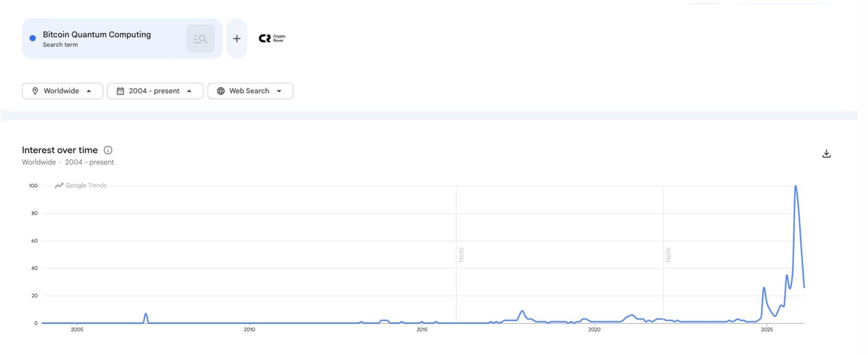Click the Interest over time heading
This screenshot has width=868, height=355.
[x=60, y=150]
